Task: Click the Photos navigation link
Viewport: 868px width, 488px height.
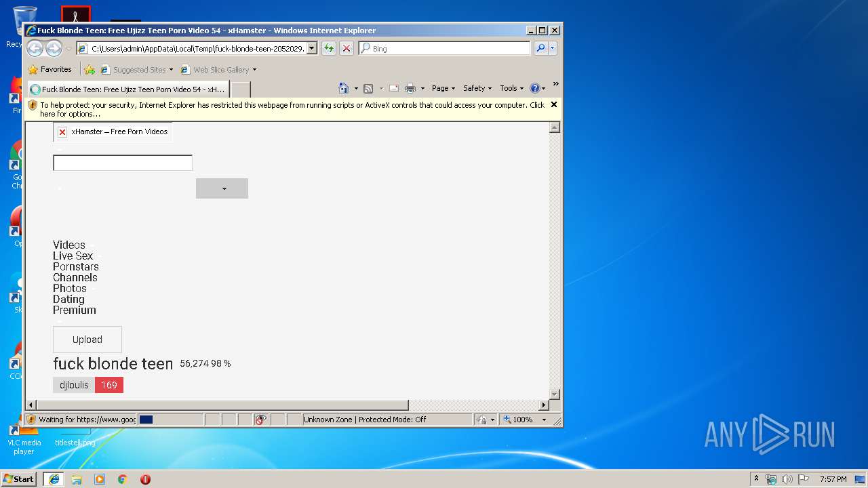Action: [x=70, y=288]
